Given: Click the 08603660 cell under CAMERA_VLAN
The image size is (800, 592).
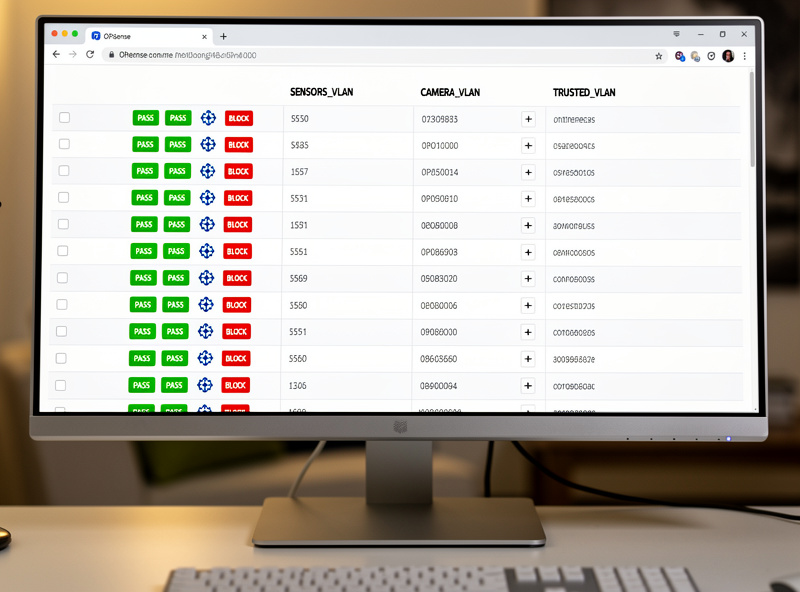Looking at the screenshot, I should [x=438, y=359].
